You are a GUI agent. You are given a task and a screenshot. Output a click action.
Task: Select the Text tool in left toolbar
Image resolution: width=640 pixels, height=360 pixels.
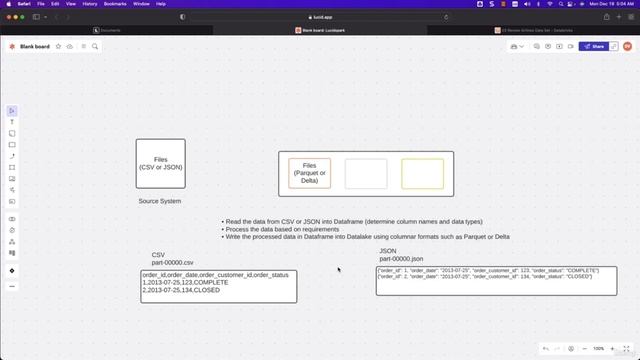[x=12, y=122]
